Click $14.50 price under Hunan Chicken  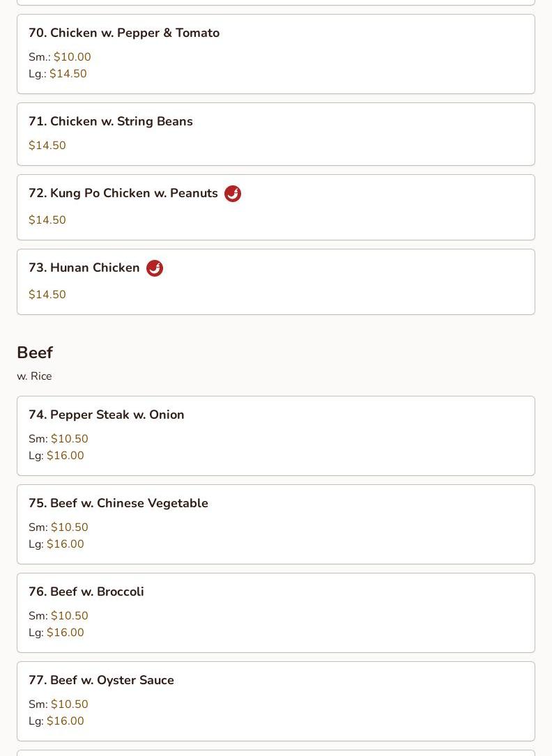(47, 295)
